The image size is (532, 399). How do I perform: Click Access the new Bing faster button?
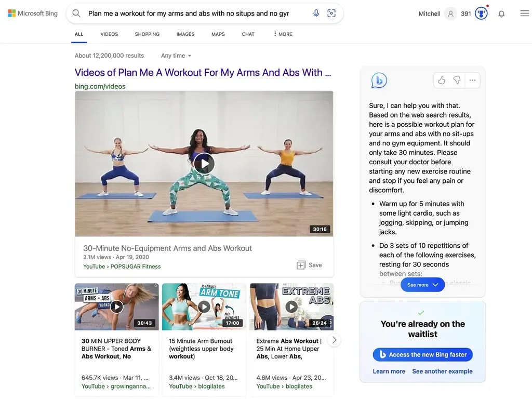pos(422,354)
